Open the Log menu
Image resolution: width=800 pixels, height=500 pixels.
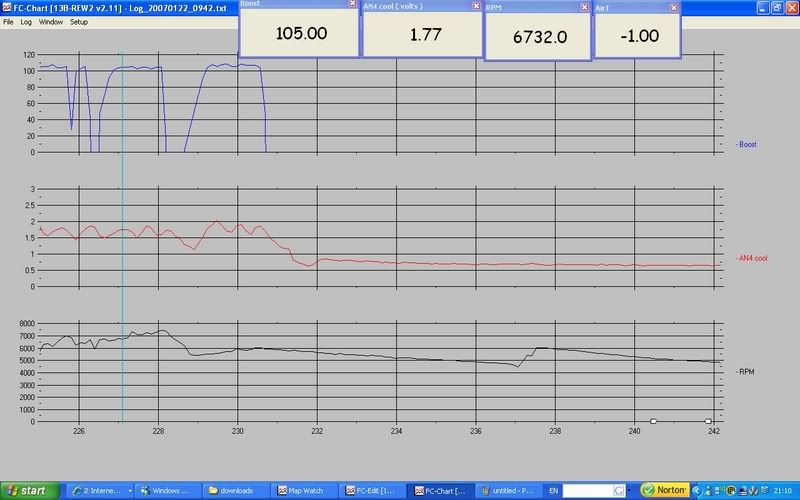pyautogui.click(x=26, y=21)
